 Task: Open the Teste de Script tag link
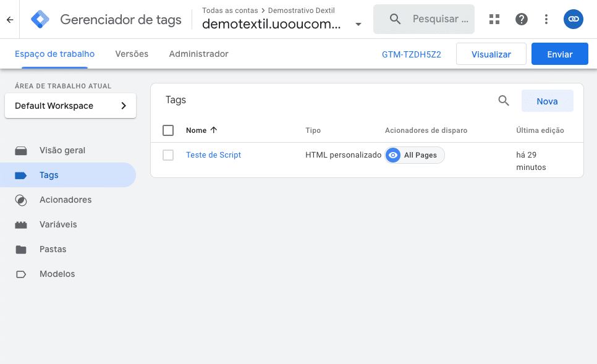214,155
